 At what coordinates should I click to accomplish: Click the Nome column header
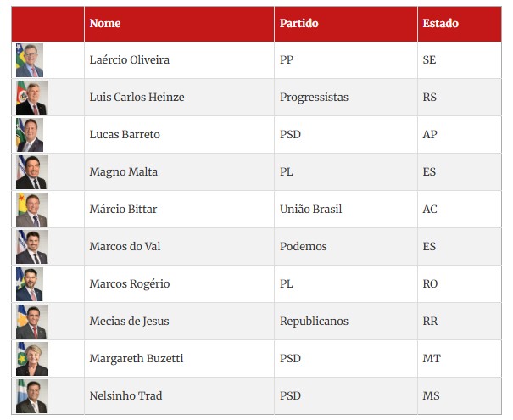coord(105,23)
